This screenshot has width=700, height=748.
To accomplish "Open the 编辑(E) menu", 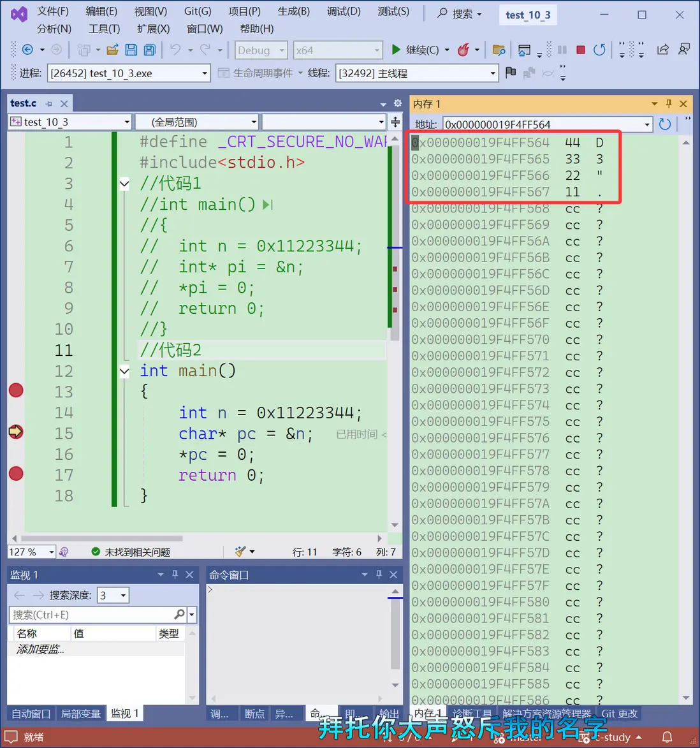I will [x=101, y=11].
